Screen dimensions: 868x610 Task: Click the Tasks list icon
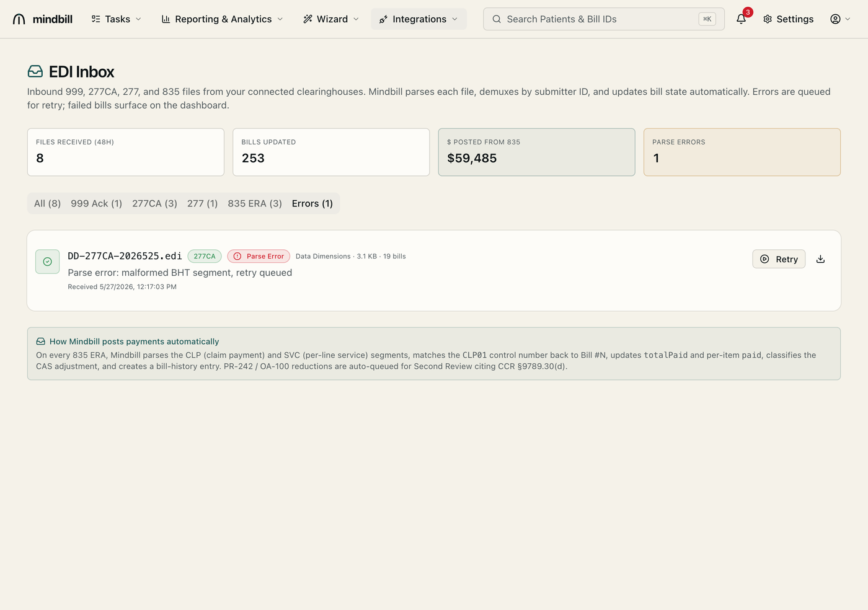coord(95,19)
